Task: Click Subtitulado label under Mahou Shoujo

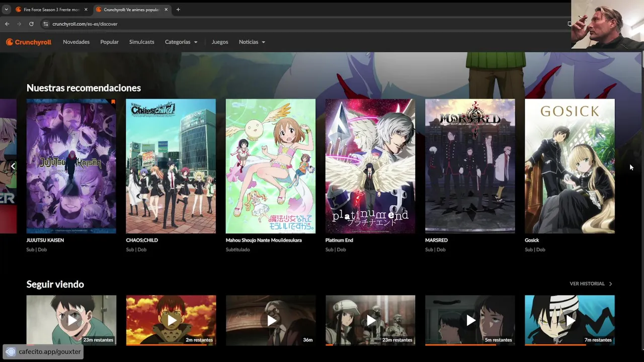Action: coord(237,249)
